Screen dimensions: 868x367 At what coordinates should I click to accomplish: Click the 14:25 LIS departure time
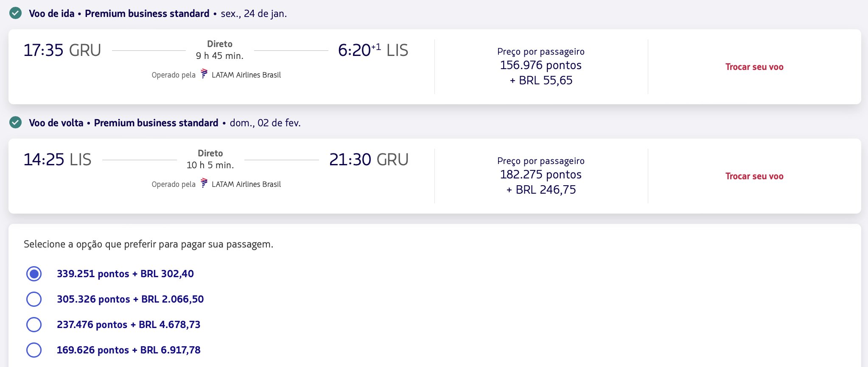point(57,159)
